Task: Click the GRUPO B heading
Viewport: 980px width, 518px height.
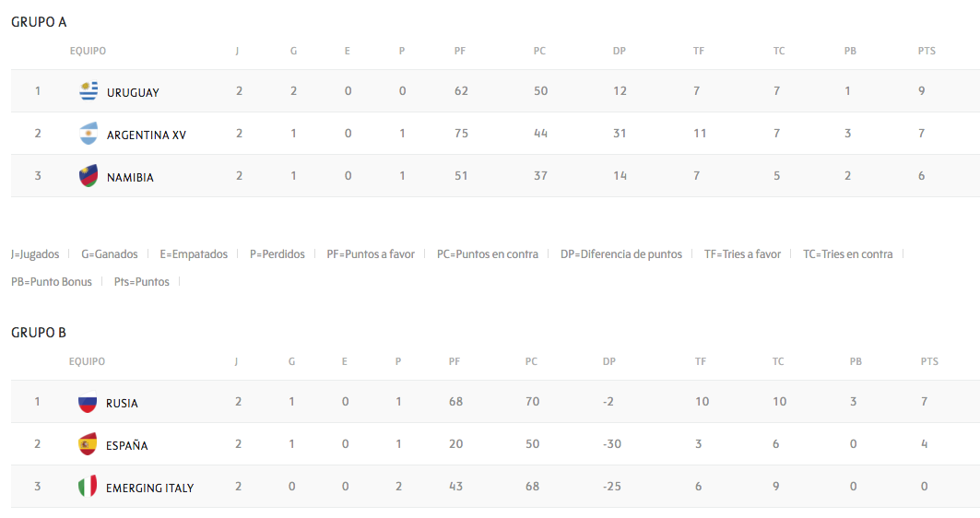Action: (39, 333)
